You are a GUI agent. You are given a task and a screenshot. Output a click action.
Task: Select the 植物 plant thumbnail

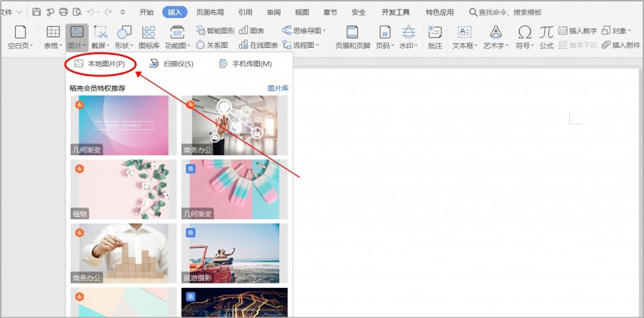pos(123,189)
